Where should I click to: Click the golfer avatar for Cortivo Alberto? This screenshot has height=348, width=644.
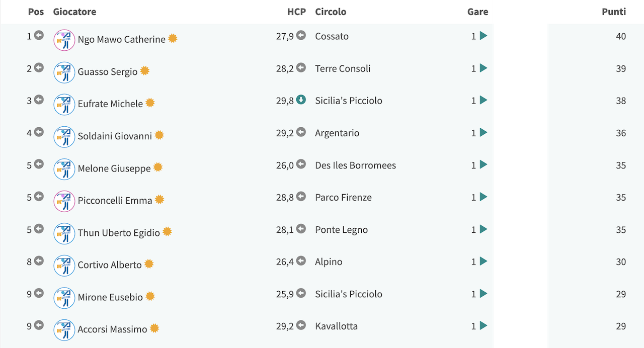(x=64, y=266)
